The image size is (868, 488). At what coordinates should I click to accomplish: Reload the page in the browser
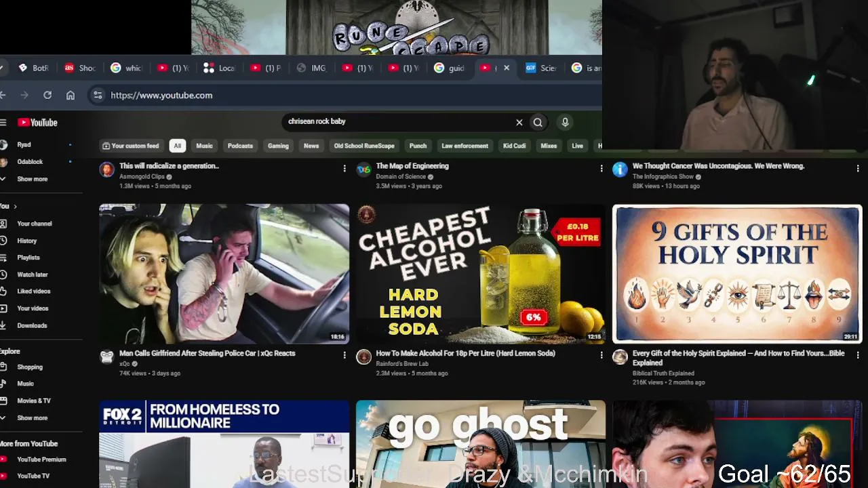[x=47, y=96]
